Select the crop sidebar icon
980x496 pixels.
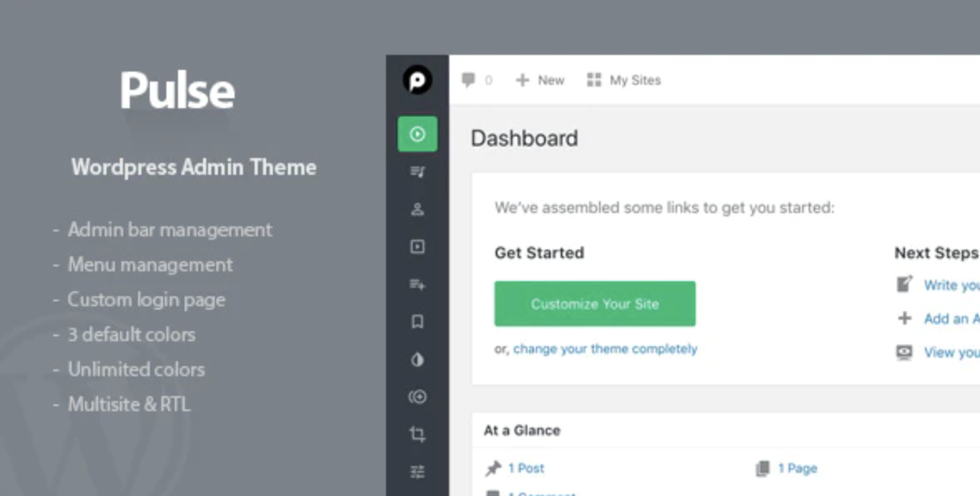point(418,434)
